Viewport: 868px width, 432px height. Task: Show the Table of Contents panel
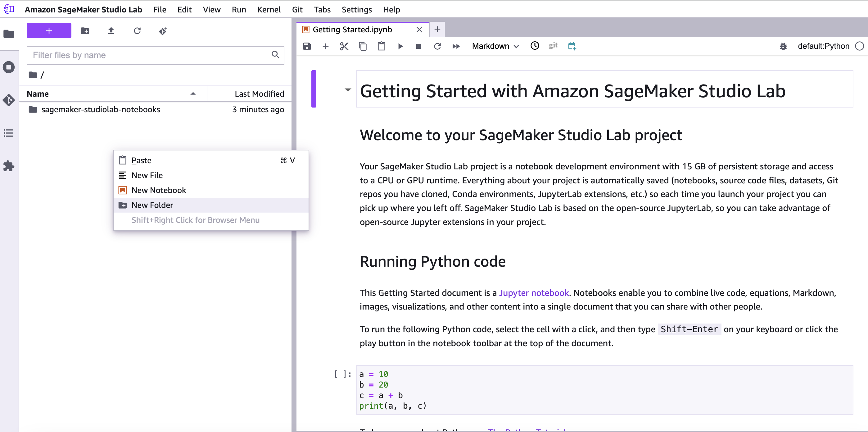tap(9, 133)
